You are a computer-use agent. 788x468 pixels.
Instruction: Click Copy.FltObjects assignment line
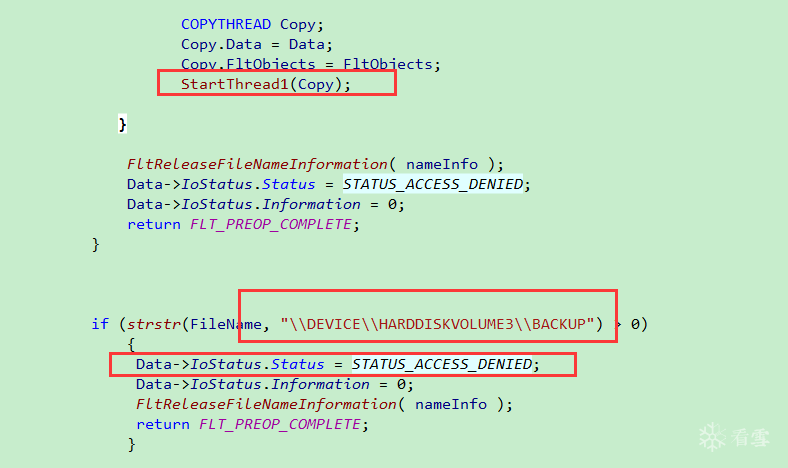pos(311,64)
